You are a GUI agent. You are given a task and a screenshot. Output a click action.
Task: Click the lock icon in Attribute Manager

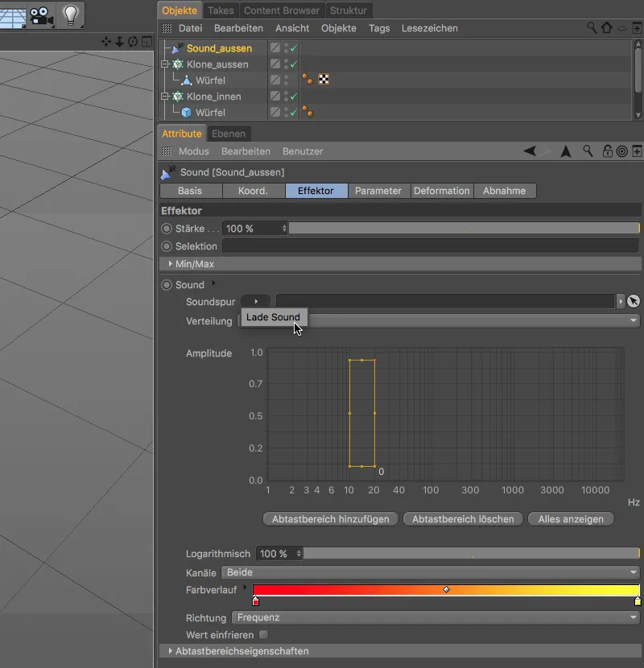click(x=607, y=151)
